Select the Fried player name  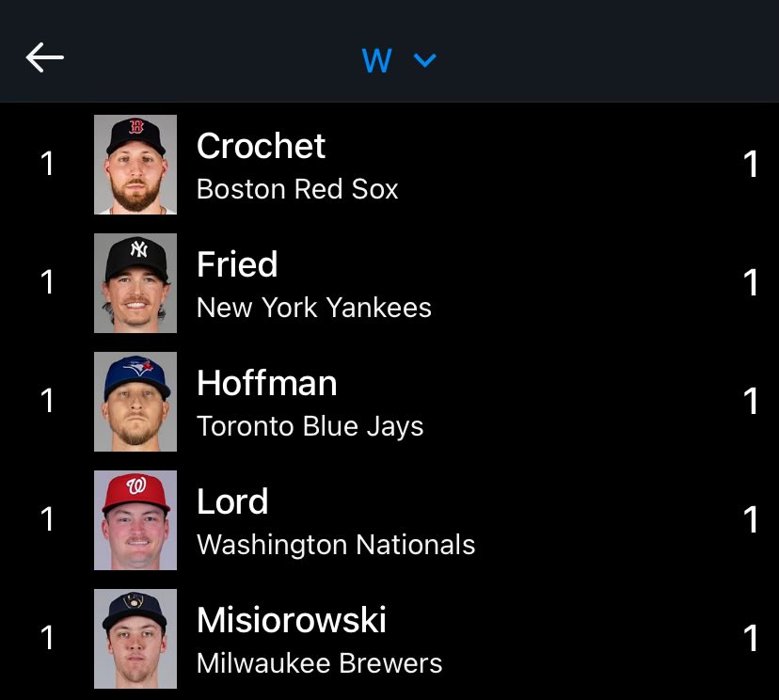click(x=237, y=264)
